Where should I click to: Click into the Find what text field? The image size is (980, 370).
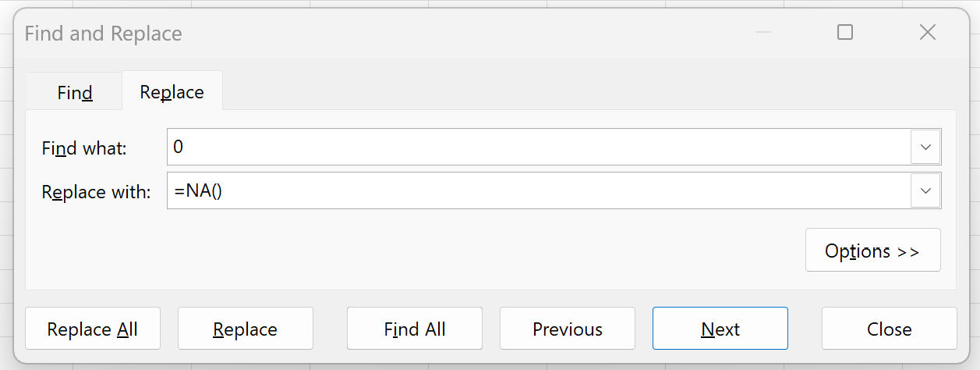538,147
